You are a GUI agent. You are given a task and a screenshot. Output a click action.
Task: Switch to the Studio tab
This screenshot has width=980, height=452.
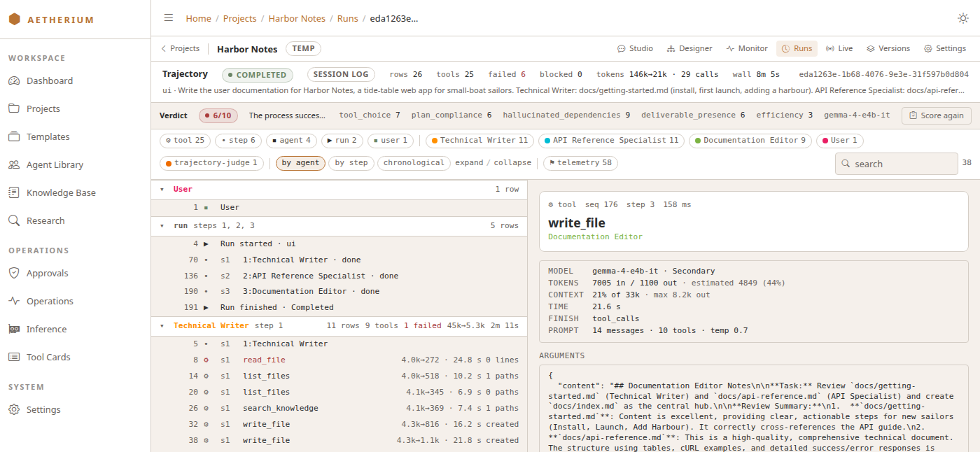(x=635, y=49)
